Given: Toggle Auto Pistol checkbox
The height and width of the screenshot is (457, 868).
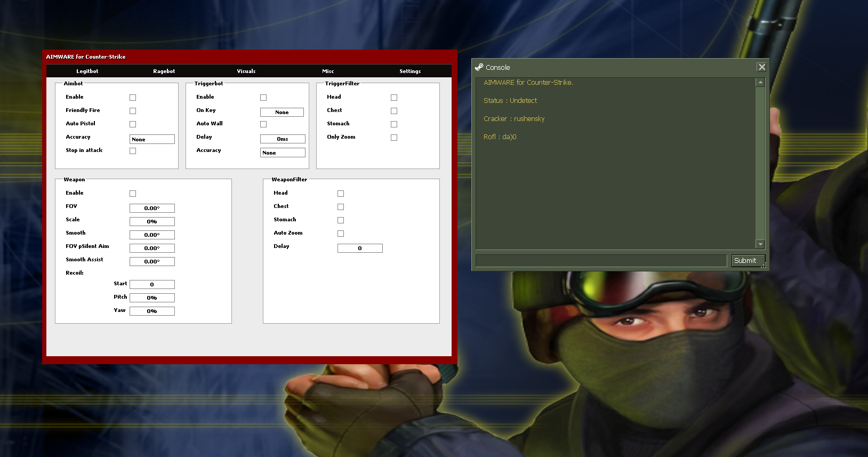Looking at the screenshot, I should pos(133,124).
